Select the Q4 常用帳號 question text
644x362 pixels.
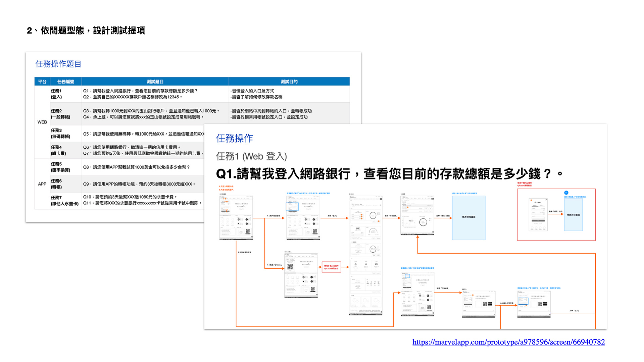[143, 117]
